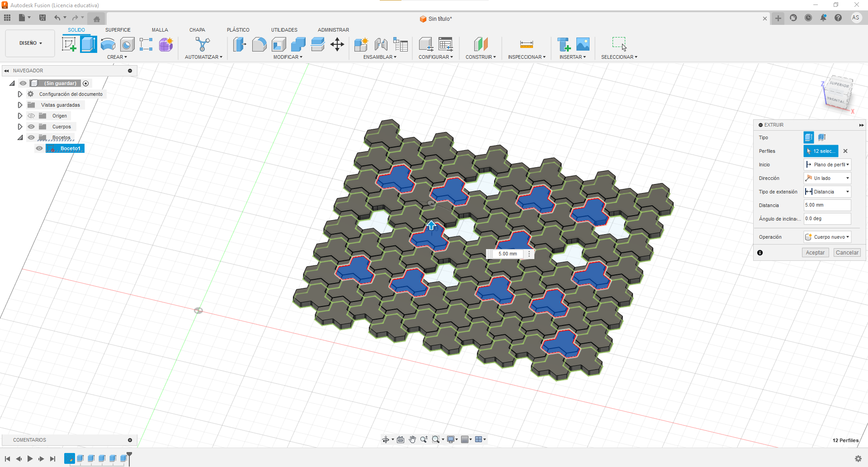
Task: Open the CREAR menu
Action: tap(117, 57)
